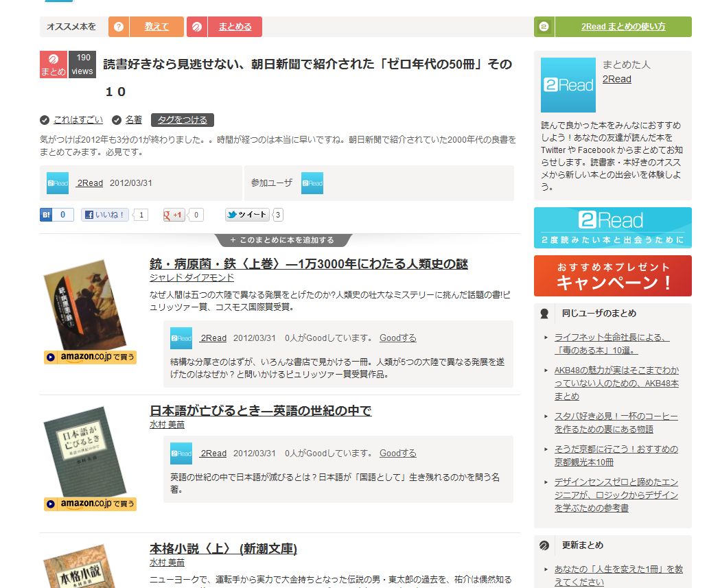Viewport: 720px width, 588px height.
Task: Open ライフネット生命社長による「毒のある本」10選 link
Action: tap(612, 344)
